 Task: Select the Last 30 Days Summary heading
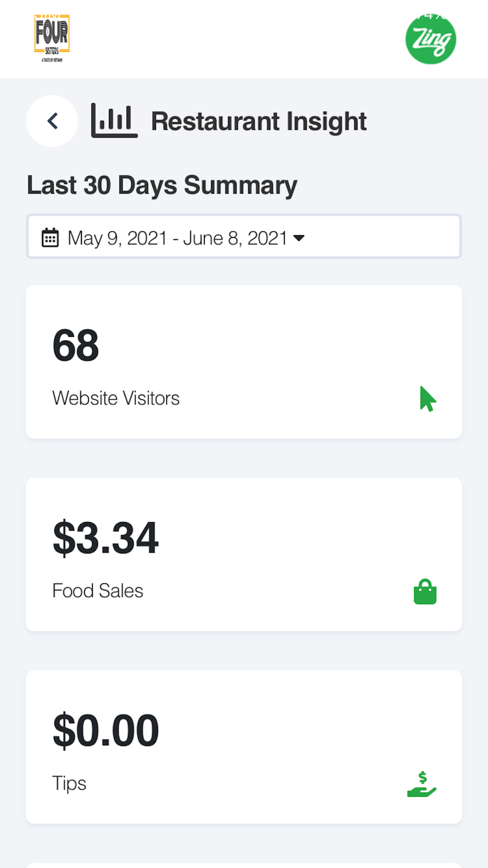pyautogui.click(x=162, y=186)
